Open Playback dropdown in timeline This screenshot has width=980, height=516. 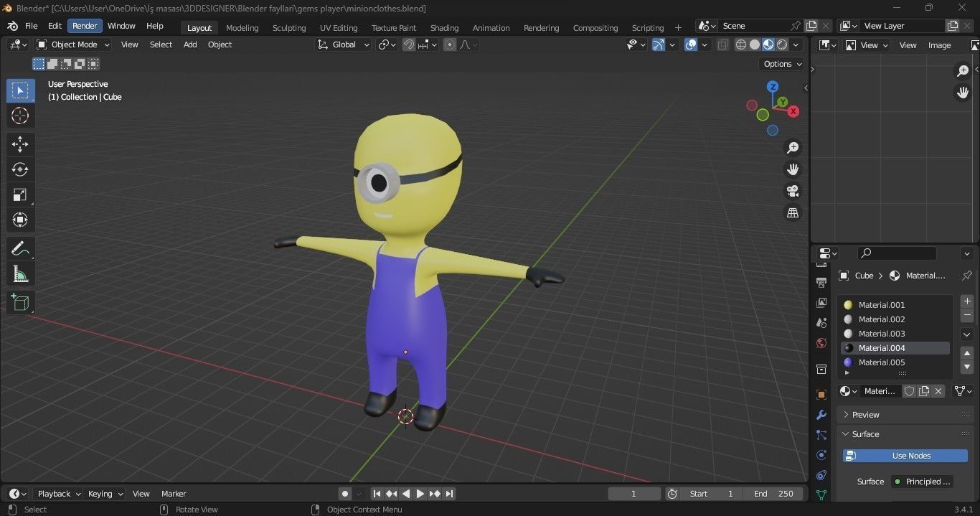(59, 494)
